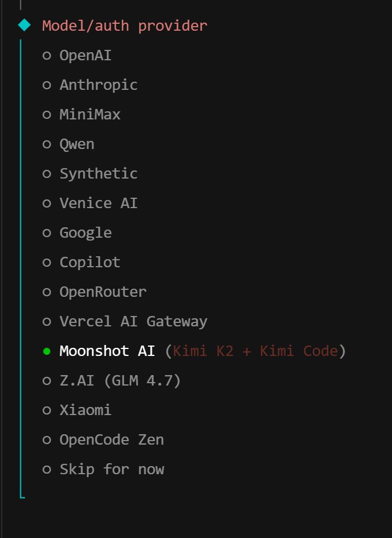Click the green dot beside Moonshot AI
The image size is (392, 538).
pyautogui.click(x=47, y=351)
